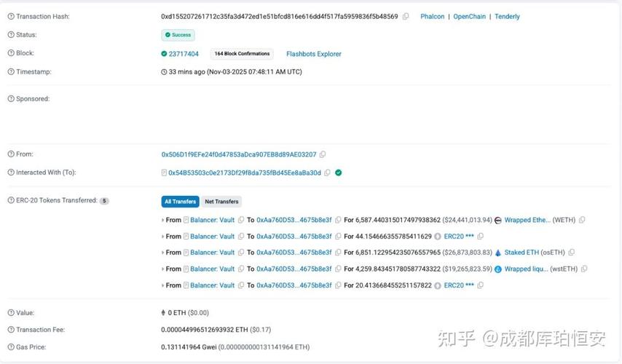The image size is (622, 364).
Task: Copy the transaction hash
Action: point(406,16)
